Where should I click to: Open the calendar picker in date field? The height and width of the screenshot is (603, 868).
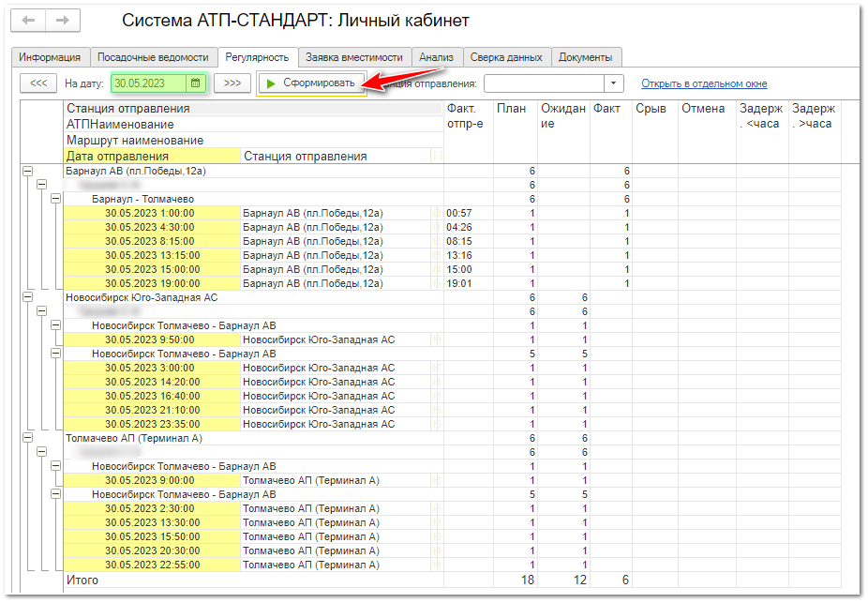pos(196,83)
